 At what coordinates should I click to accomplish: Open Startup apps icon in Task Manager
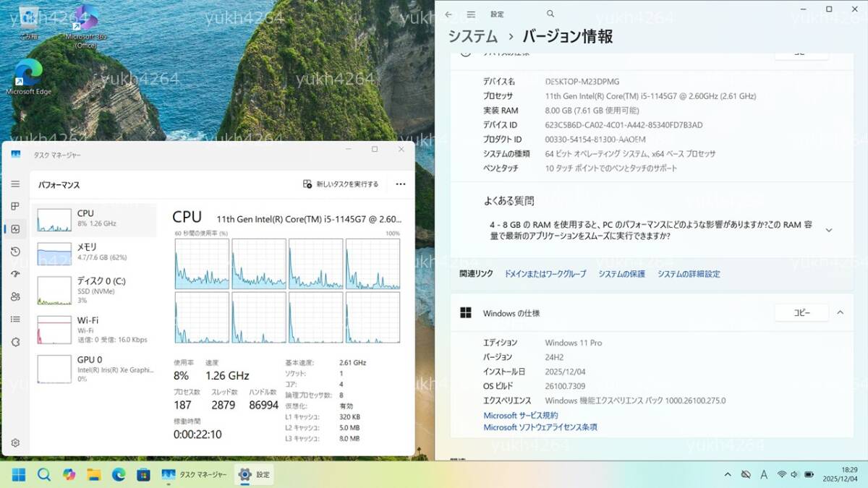pos(15,274)
